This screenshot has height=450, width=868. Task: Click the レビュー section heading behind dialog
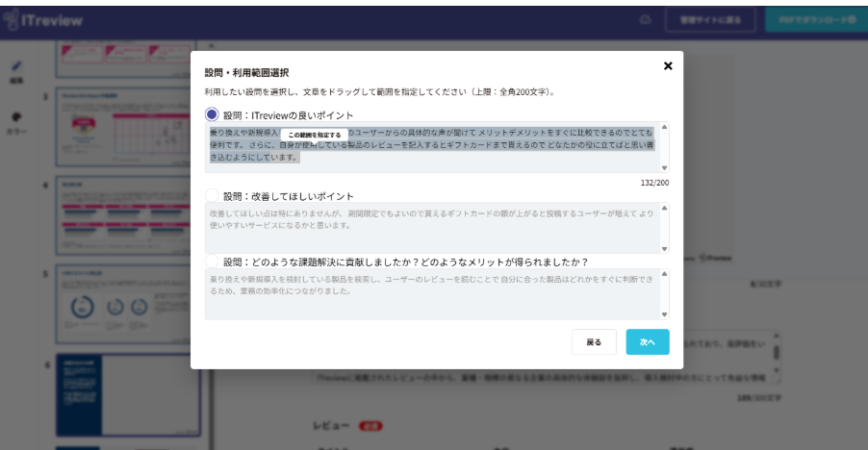[331, 426]
